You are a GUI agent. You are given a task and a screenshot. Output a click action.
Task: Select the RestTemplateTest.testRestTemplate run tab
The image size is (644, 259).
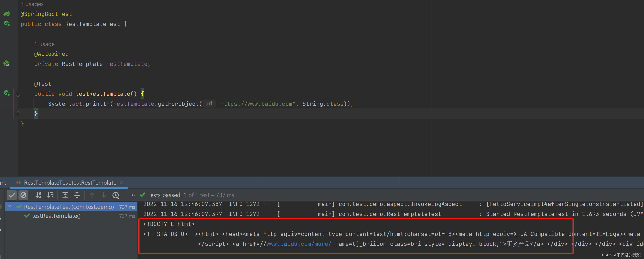tap(70, 183)
